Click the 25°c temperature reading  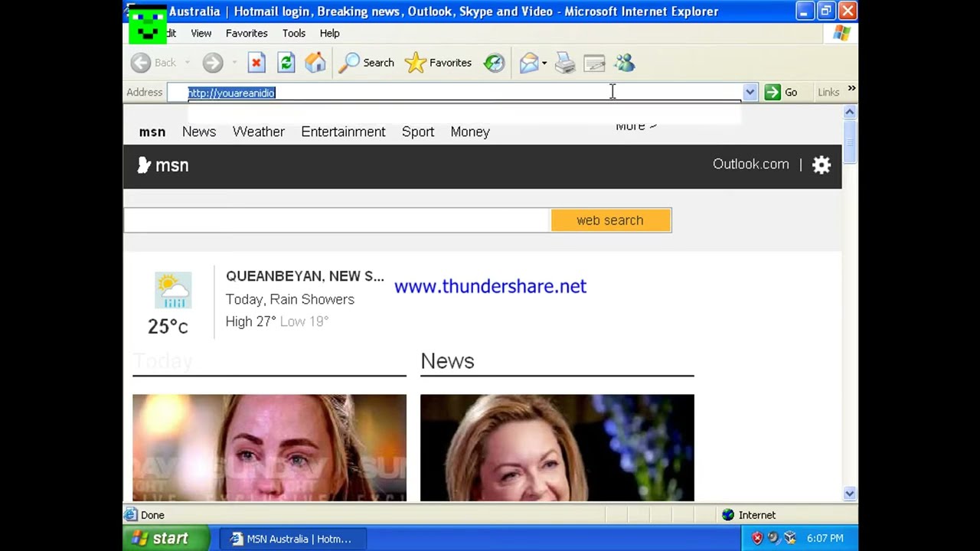pyautogui.click(x=168, y=326)
